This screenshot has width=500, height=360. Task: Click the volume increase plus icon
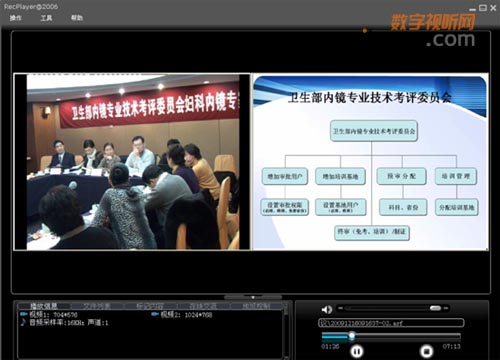446,308
